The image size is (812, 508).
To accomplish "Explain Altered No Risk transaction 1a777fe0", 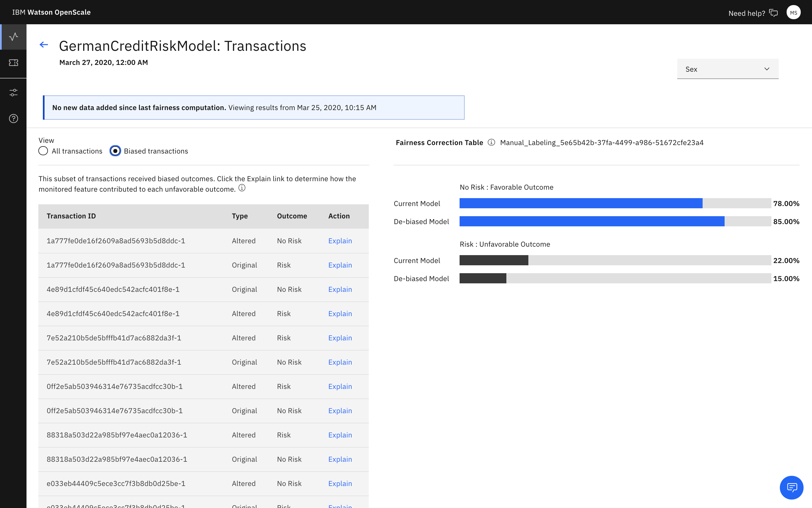I will [x=340, y=241].
